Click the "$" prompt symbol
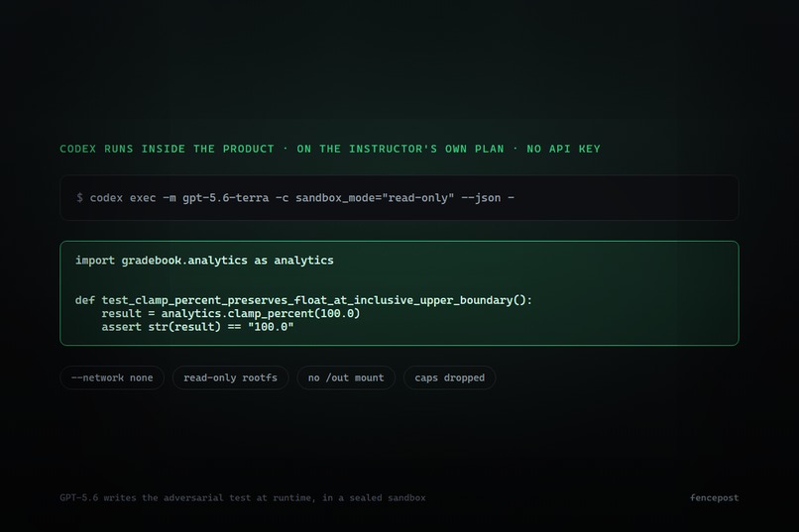Viewport: 799px width, 532px height. [79, 197]
